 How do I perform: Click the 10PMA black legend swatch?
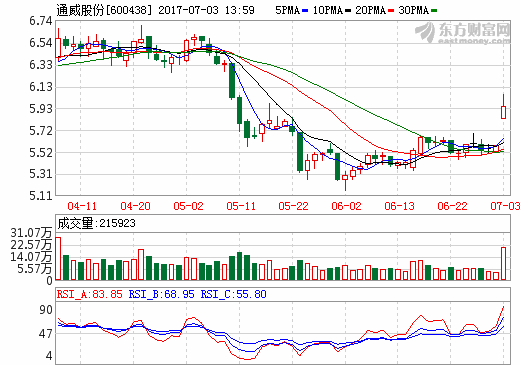[x=348, y=11]
